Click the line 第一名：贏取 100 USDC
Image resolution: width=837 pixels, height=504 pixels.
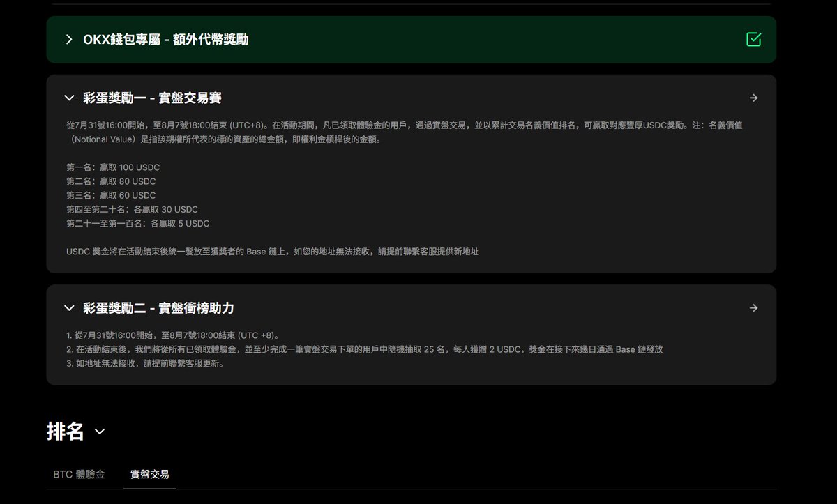pyautogui.click(x=113, y=167)
